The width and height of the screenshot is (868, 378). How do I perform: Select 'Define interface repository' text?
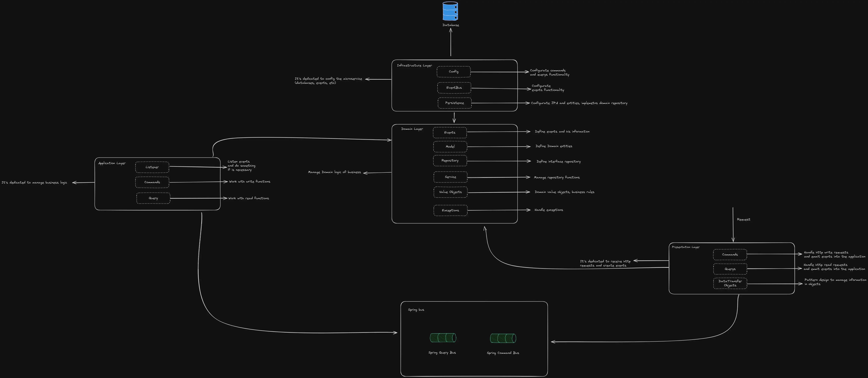(x=559, y=161)
